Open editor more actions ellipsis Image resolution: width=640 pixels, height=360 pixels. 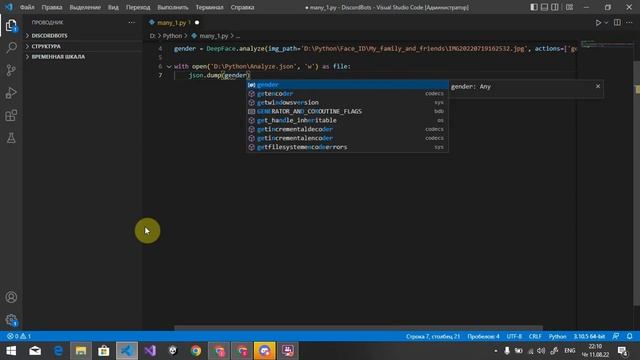[x=629, y=23]
